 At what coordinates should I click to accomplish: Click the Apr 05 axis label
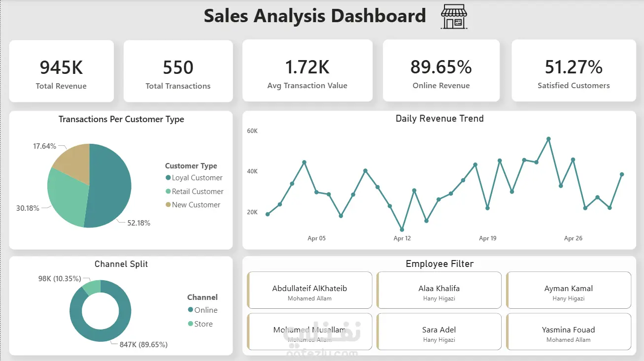[316, 238]
